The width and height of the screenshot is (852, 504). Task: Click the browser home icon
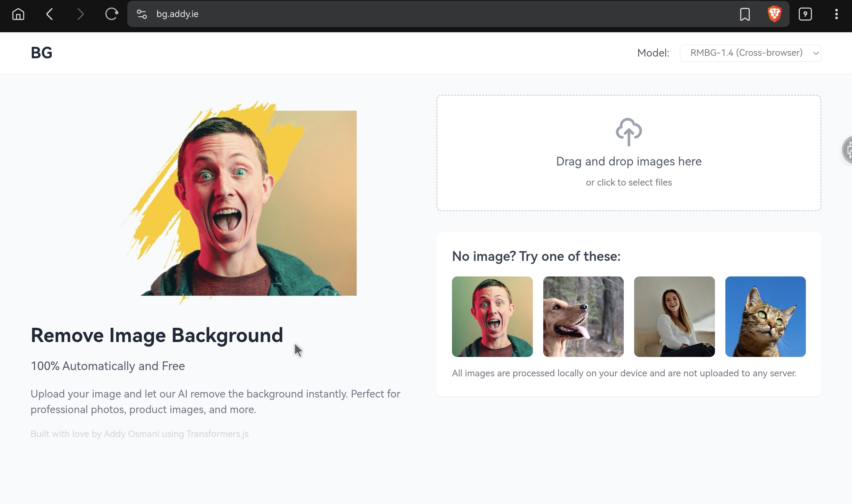click(x=18, y=14)
